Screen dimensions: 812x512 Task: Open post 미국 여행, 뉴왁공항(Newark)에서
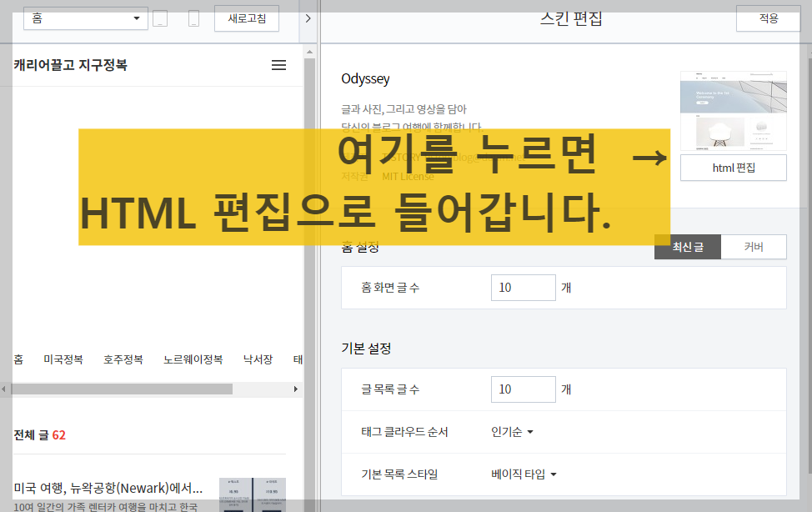[x=108, y=488]
